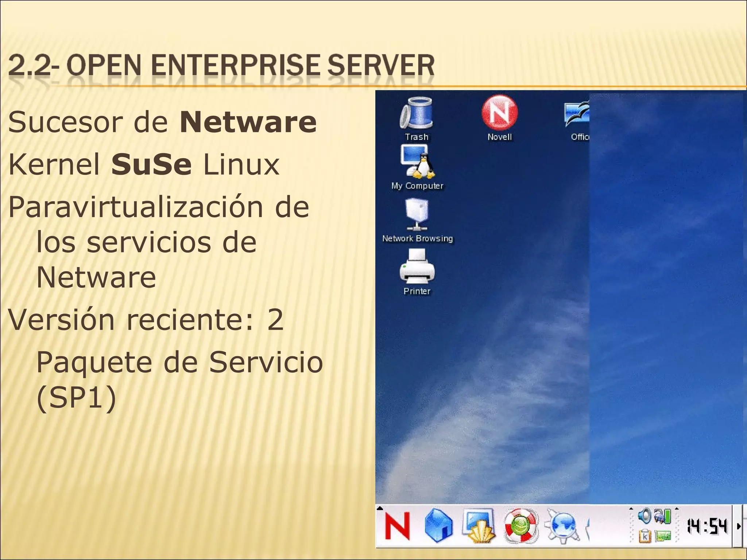Open the Office desktop icon
The height and width of the screenshot is (560, 747).
tap(577, 120)
